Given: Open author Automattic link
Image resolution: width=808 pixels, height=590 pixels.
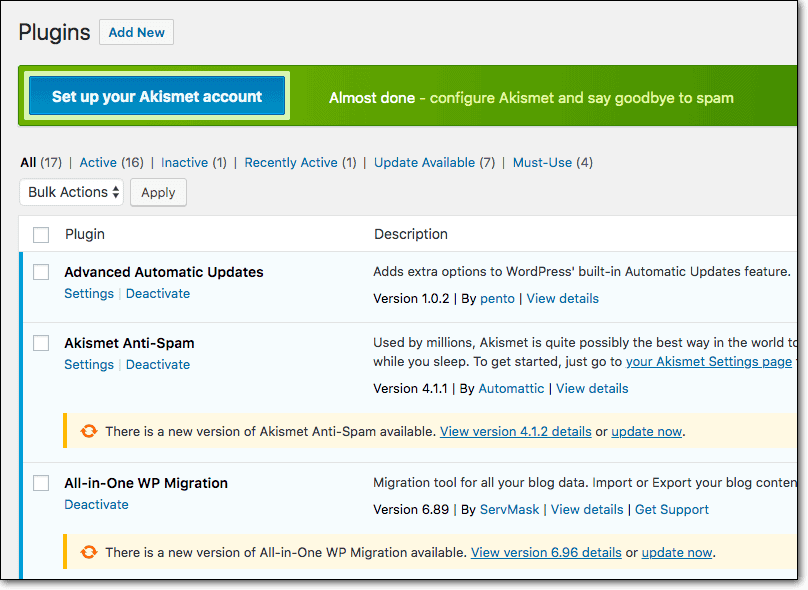Looking at the screenshot, I should coord(511,389).
